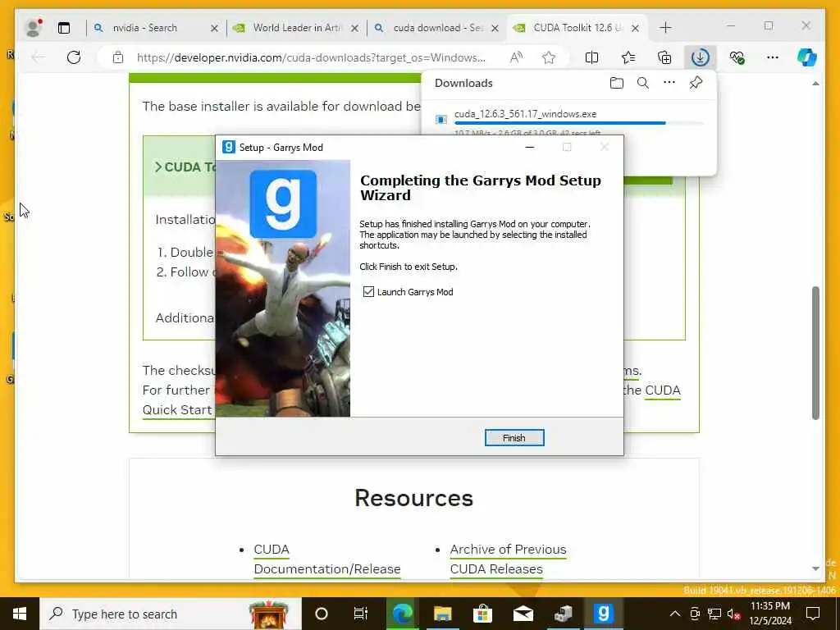Click cuda_12.6.3_561.17_windows.exe download entry

(525, 114)
